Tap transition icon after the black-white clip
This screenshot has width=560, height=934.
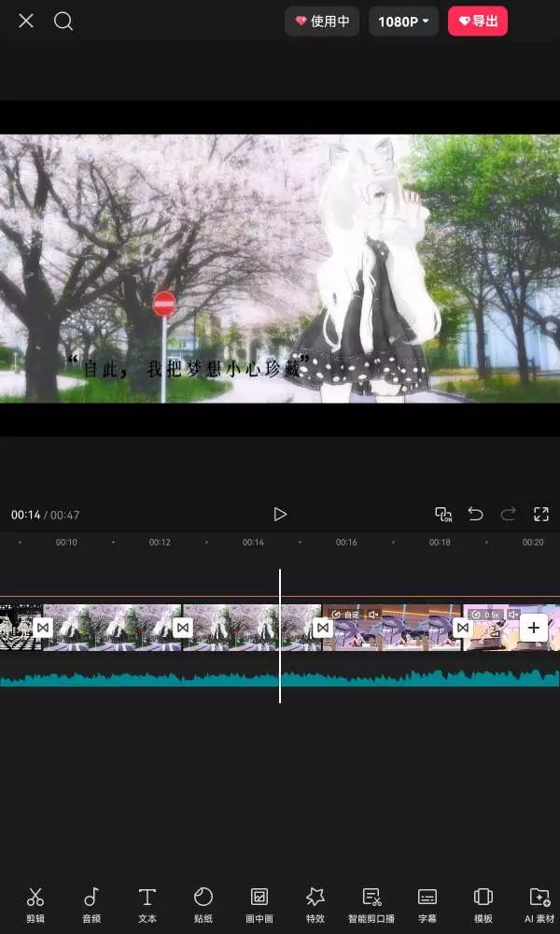[x=43, y=628]
